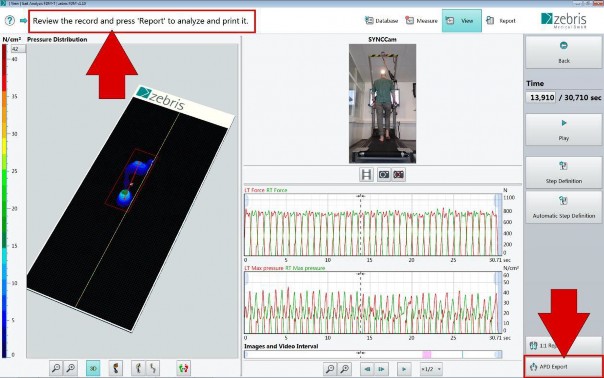Open the playback speed x1/2 dropdown

(431, 369)
